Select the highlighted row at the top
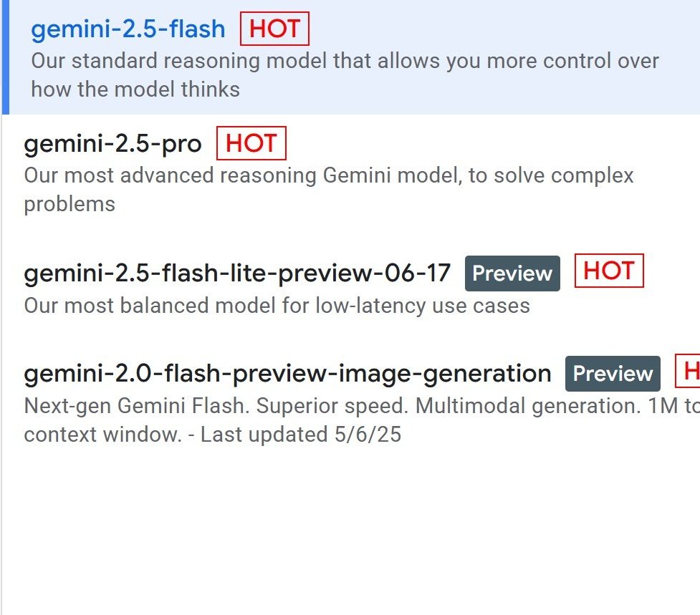The image size is (700, 615). point(344,57)
